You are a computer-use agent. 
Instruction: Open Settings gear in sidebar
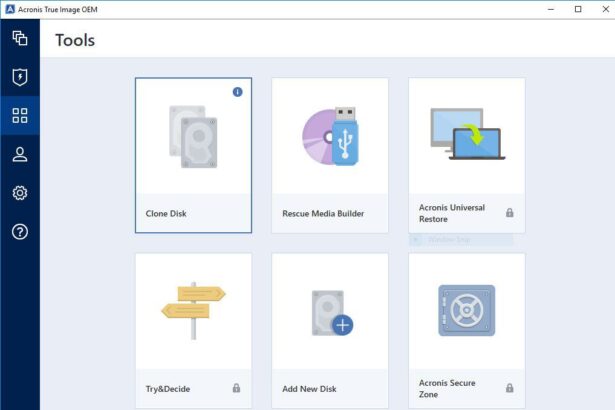pyautogui.click(x=20, y=193)
